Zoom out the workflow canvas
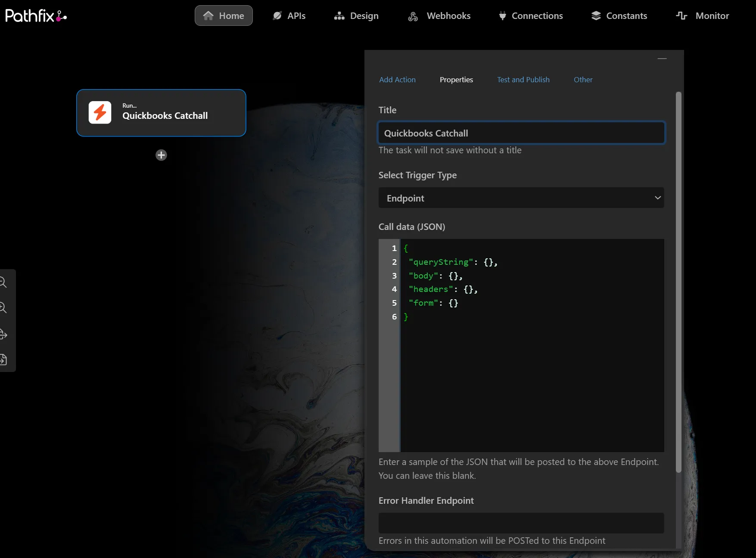Viewport: 756px width, 558px height. [x=3, y=282]
